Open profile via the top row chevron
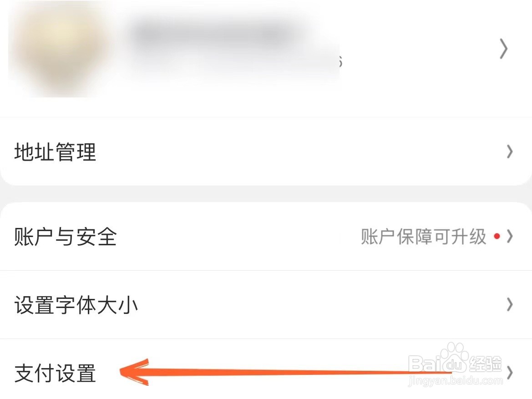532x399 pixels. point(504,49)
